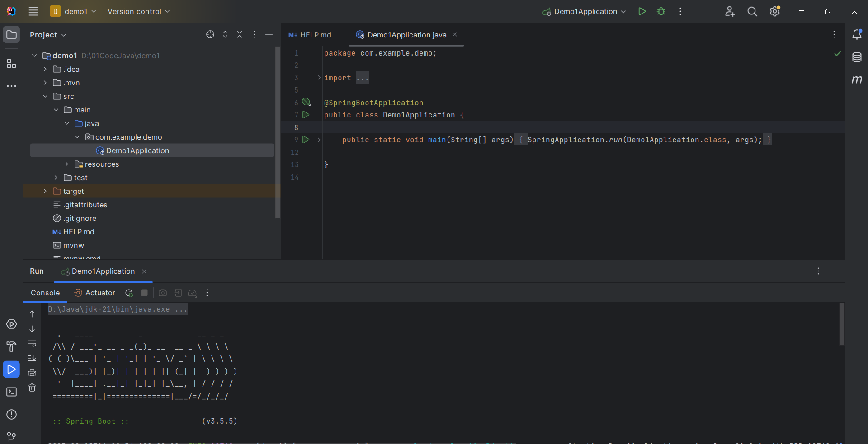Run Demo1Application with the green play icon
Image resolution: width=868 pixels, height=444 pixels.
pyautogui.click(x=642, y=11)
